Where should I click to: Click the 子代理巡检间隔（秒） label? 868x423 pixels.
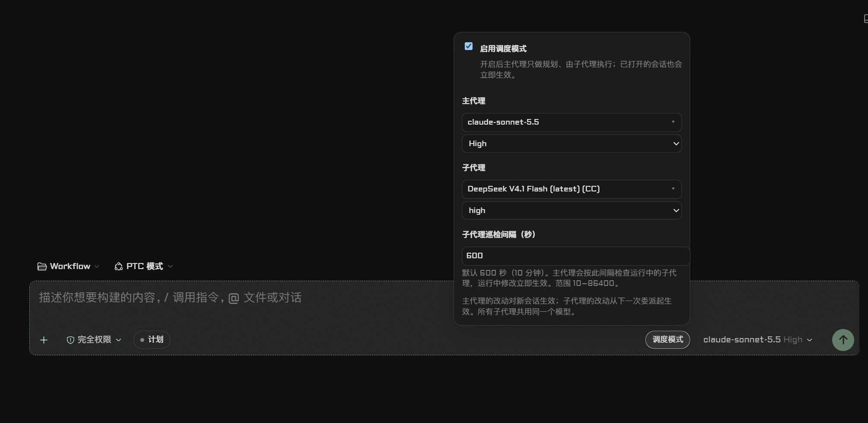coord(499,235)
